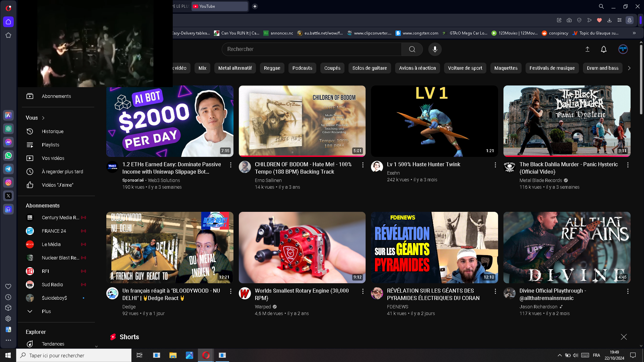
Task: Click the Windows taskbar search box
Action: pos(74,355)
